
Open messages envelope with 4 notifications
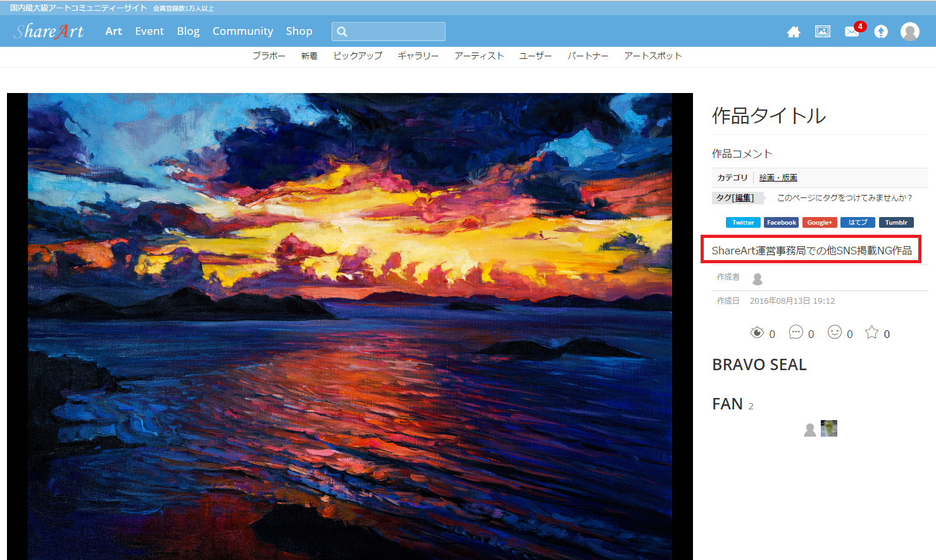(852, 32)
